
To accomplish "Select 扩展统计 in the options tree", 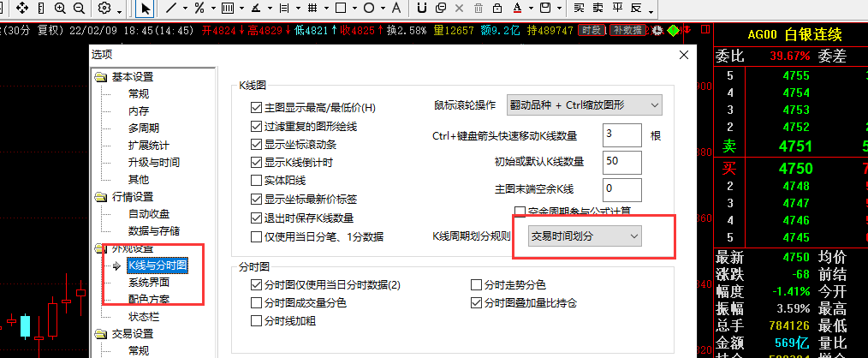I will point(148,146).
